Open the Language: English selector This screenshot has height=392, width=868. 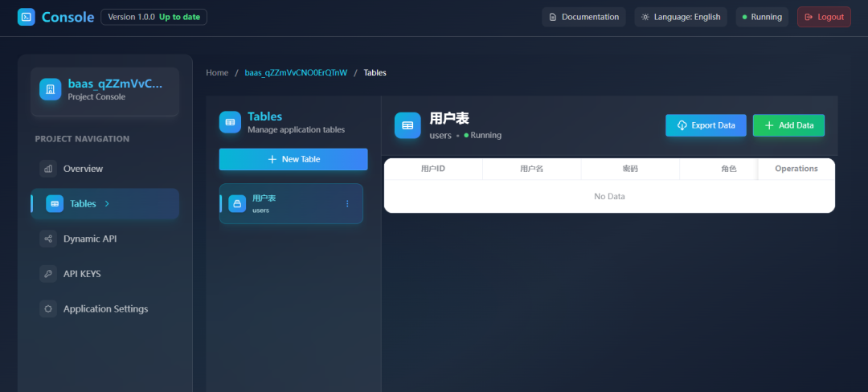tap(681, 17)
